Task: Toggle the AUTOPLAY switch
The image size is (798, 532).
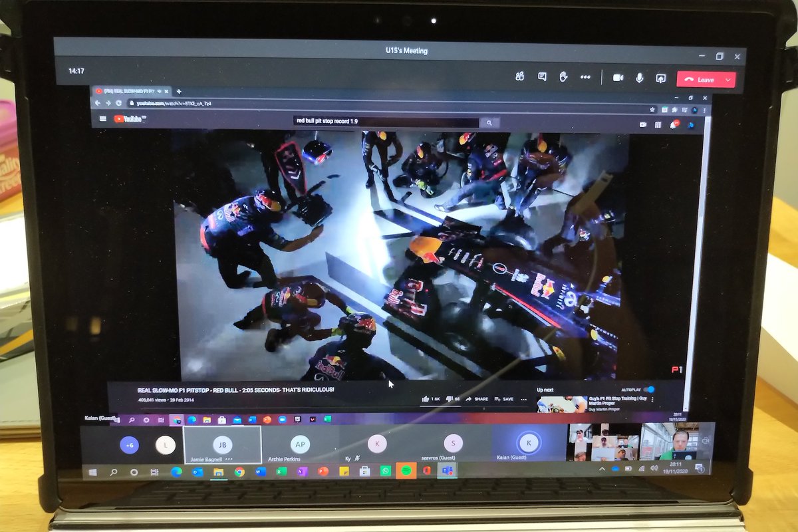Action: tap(650, 390)
